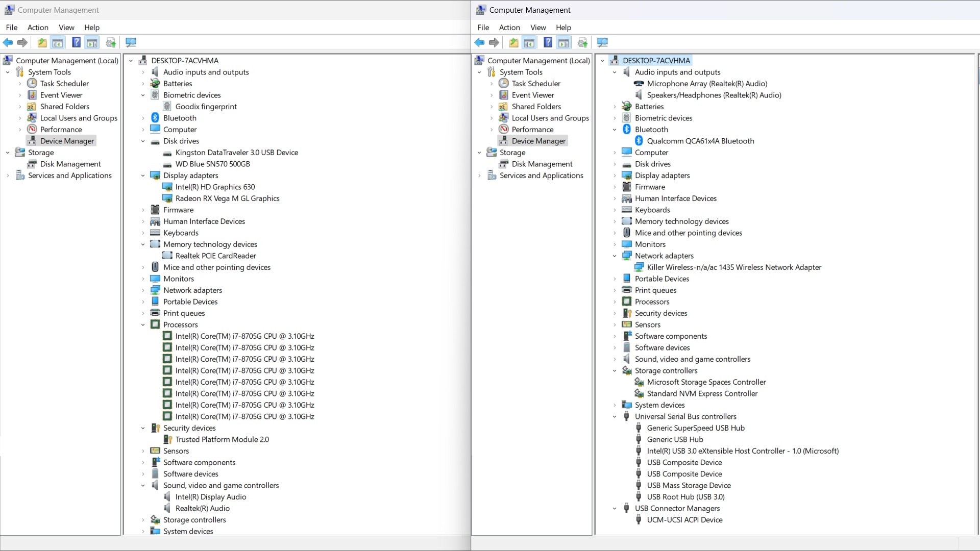Click Up one level folder icon, left window
The height and width of the screenshot is (551, 980).
[x=42, y=43]
